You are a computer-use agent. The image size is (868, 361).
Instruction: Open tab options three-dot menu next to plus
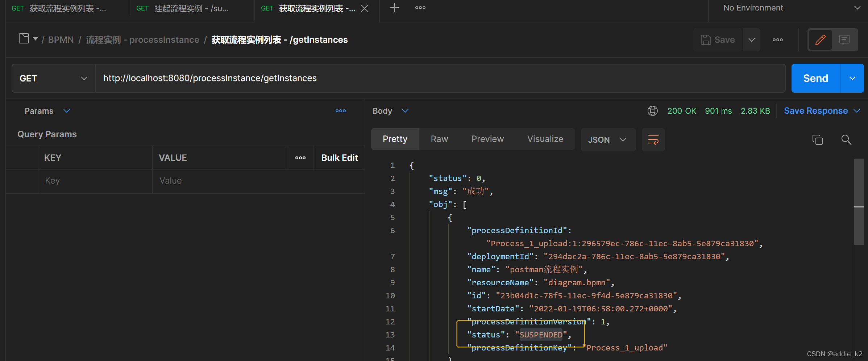(x=420, y=8)
